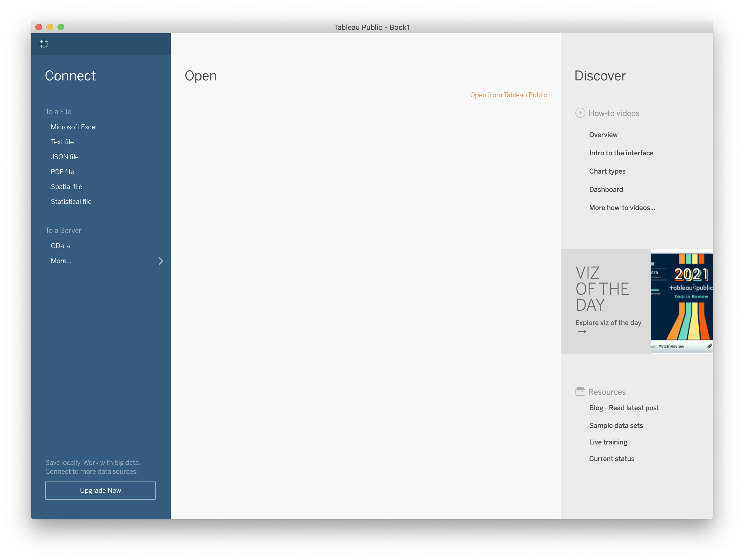Open the 2021 Year in Review thumbnail
Screen dimensions: 744x560
pyautogui.click(x=682, y=302)
